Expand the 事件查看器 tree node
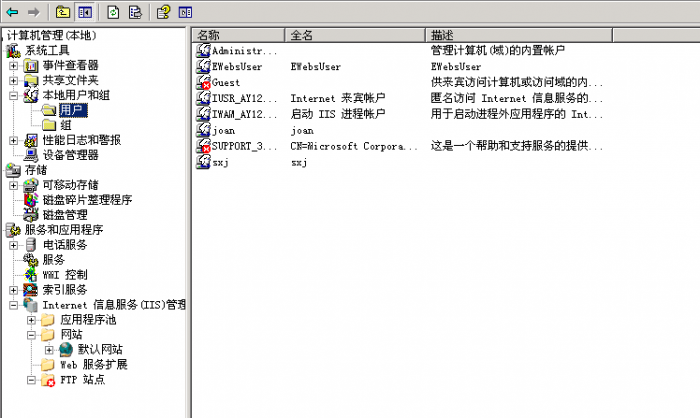This screenshot has height=418, width=700. click(14, 65)
